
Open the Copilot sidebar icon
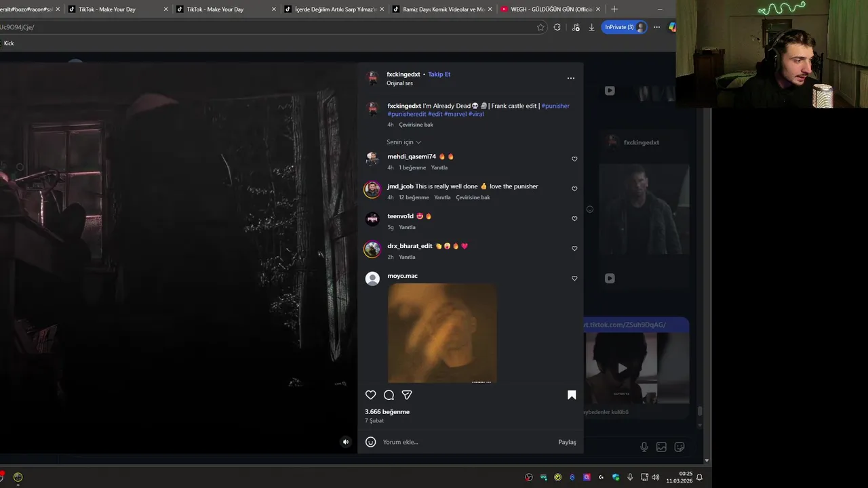(x=672, y=27)
